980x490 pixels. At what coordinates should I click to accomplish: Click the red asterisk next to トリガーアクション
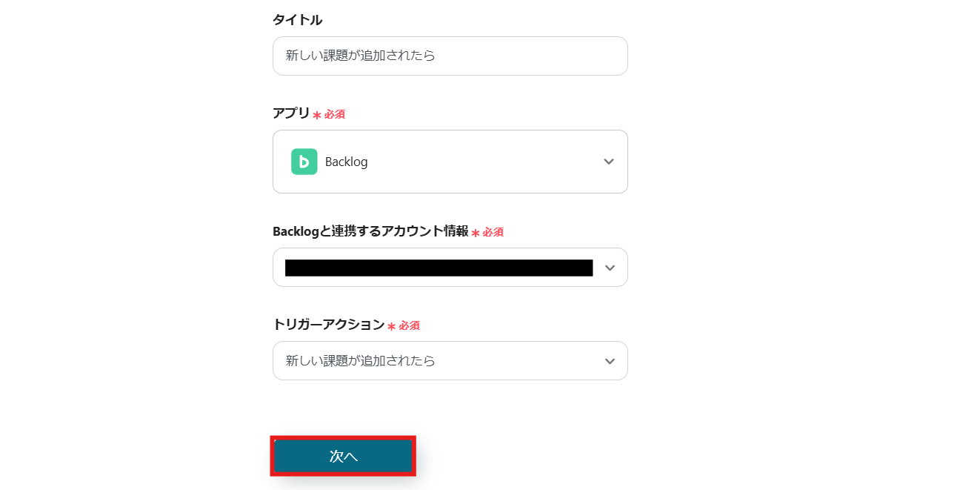[x=391, y=326]
